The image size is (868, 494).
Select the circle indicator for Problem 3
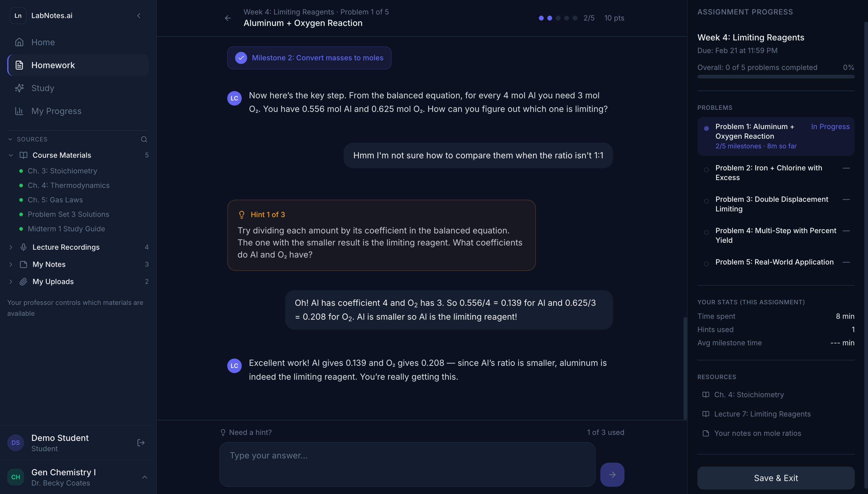pyautogui.click(x=706, y=201)
